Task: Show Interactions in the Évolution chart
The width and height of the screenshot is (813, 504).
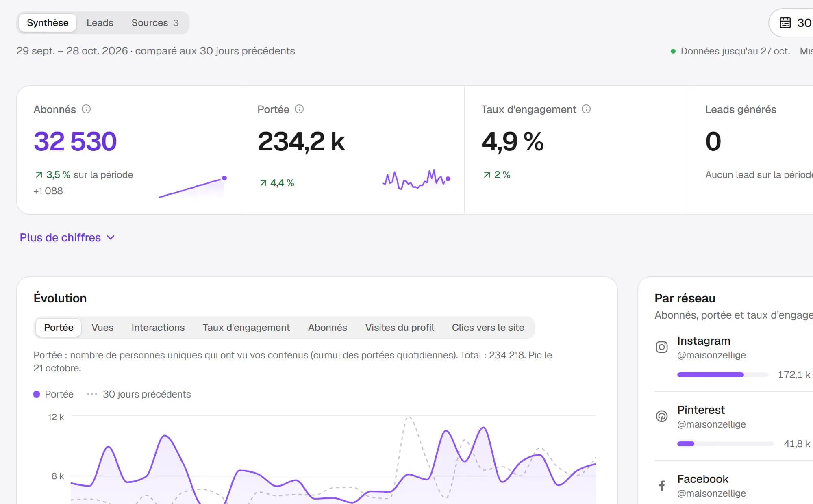Action: tap(158, 328)
